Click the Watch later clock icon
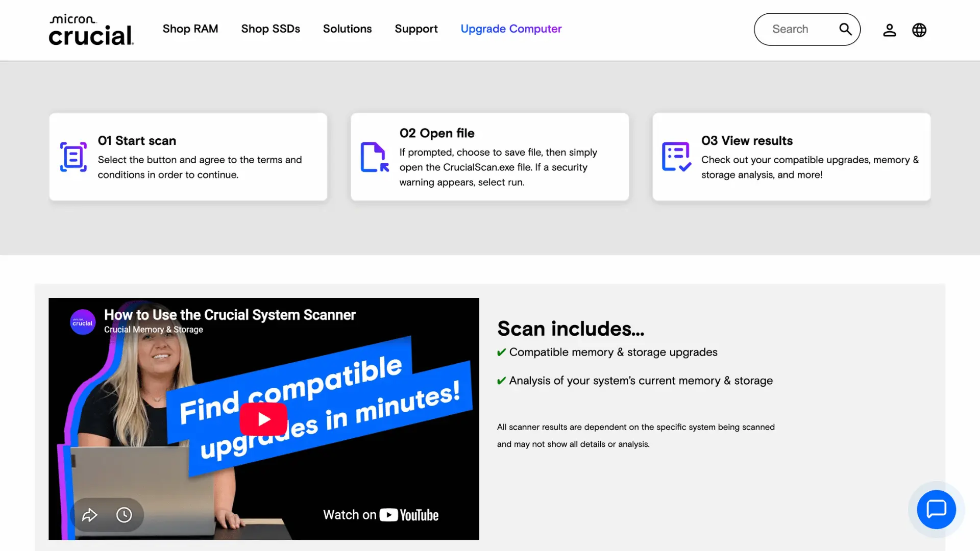The height and width of the screenshot is (551, 980). [124, 515]
